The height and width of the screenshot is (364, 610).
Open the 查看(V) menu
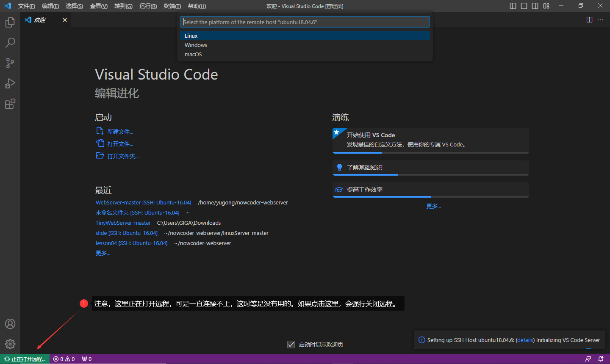tap(99, 6)
